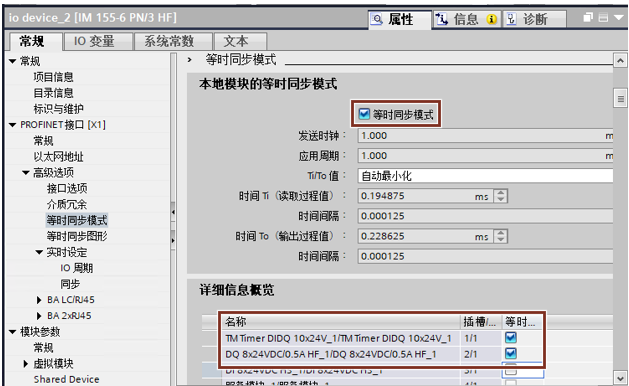Select 项目信息 in the tree
This screenshot has width=629, height=386.
[53, 77]
